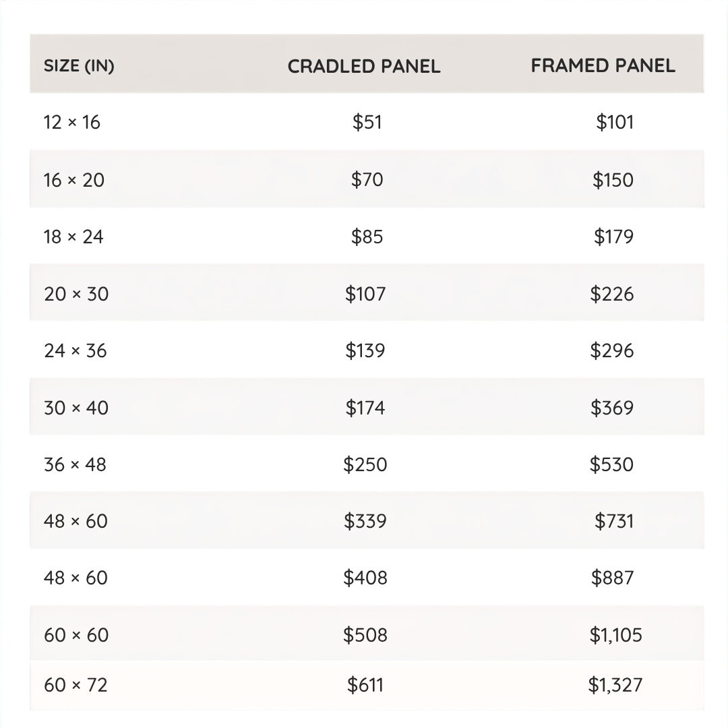Click the SIZE (IN) column header
728x728 pixels.
pyautogui.click(x=79, y=66)
